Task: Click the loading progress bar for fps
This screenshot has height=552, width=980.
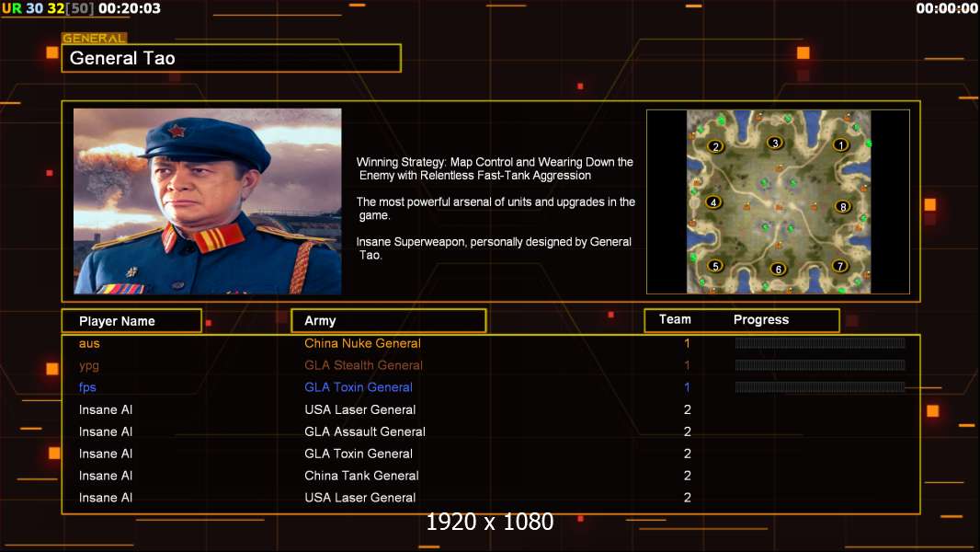Action: coord(820,387)
